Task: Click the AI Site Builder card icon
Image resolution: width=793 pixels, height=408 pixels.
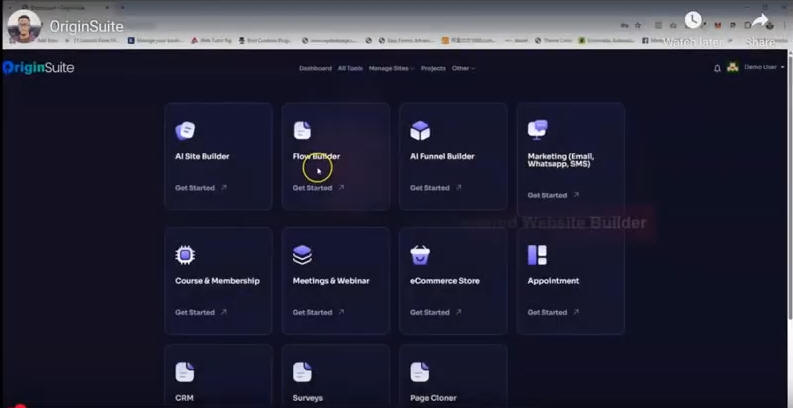Action: click(x=185, y=130)
